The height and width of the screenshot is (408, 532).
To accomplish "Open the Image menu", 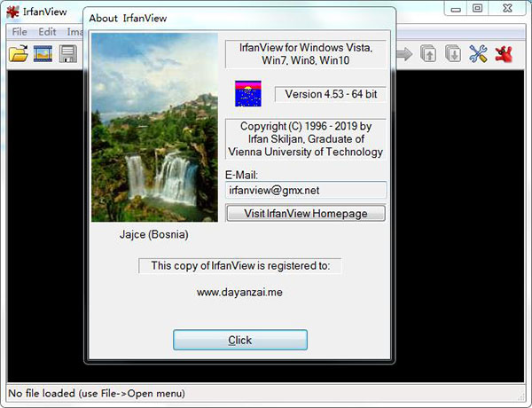I will click(x=74, y=32).
